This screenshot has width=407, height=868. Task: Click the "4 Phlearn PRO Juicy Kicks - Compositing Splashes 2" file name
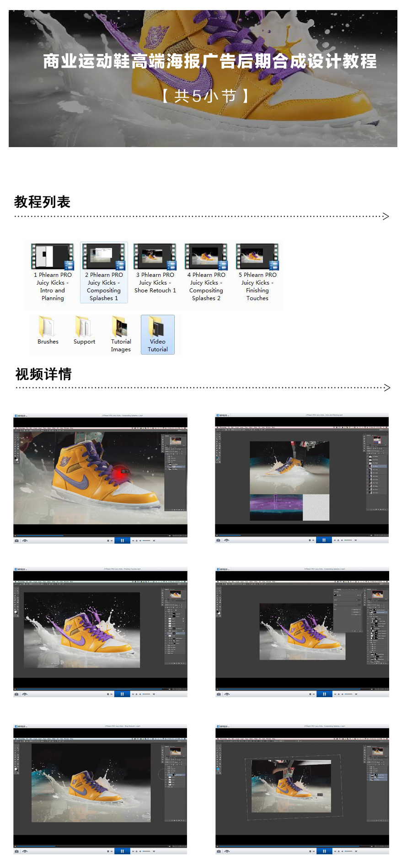206,286
